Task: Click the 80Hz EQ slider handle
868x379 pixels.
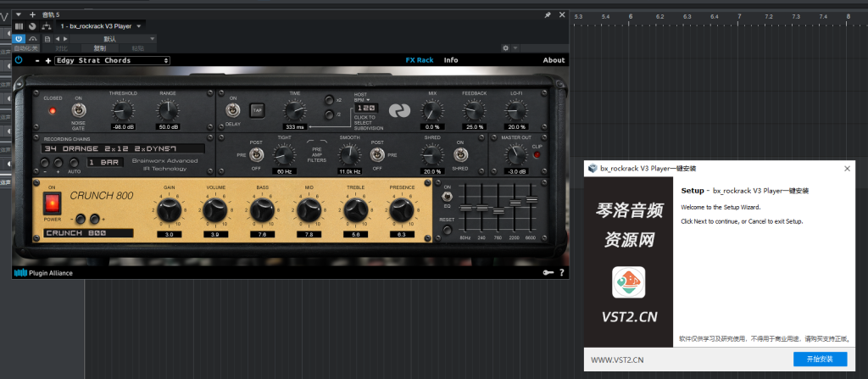Action: [465, 208]
